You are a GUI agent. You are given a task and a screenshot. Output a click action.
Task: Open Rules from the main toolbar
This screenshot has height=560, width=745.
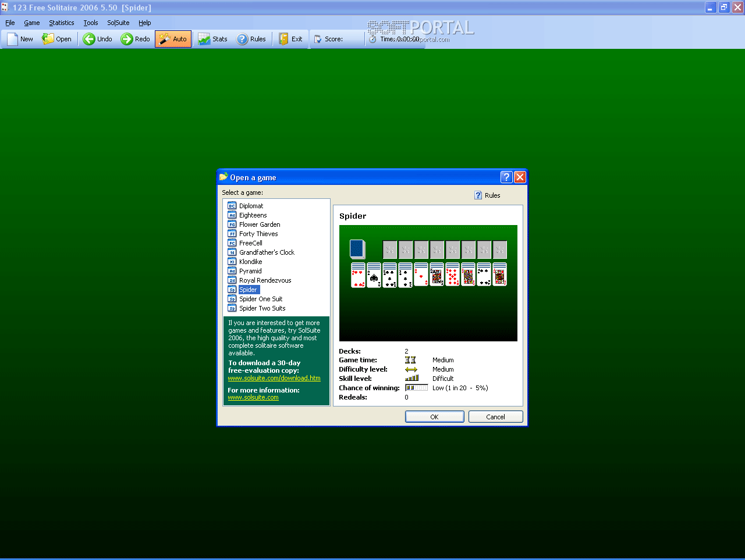coord(251,39)
